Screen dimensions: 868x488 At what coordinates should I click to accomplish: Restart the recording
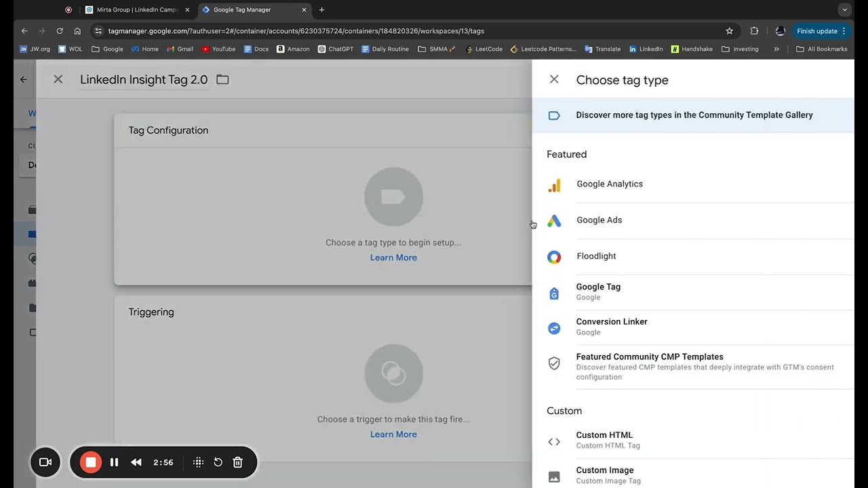point(218,462)
